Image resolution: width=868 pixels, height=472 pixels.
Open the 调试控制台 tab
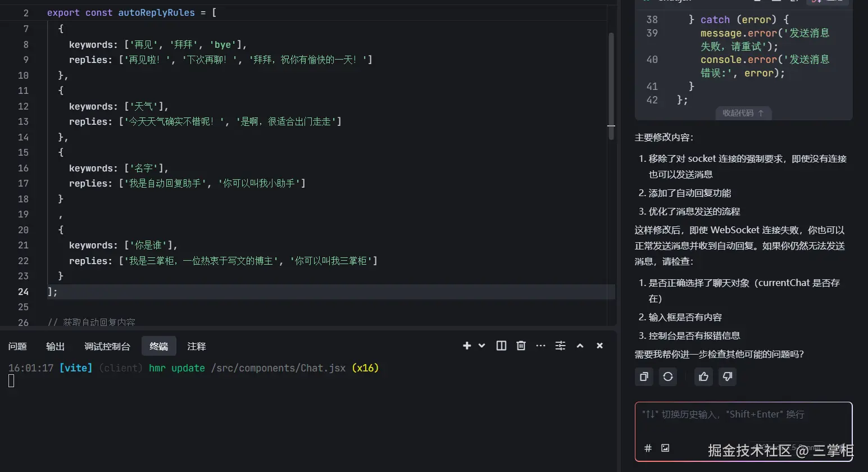click(107, 346)
